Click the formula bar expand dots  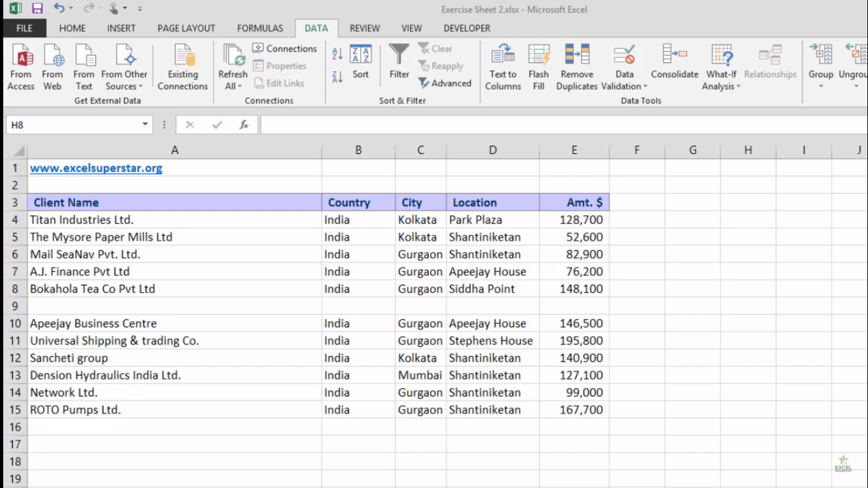pos(165,125)
